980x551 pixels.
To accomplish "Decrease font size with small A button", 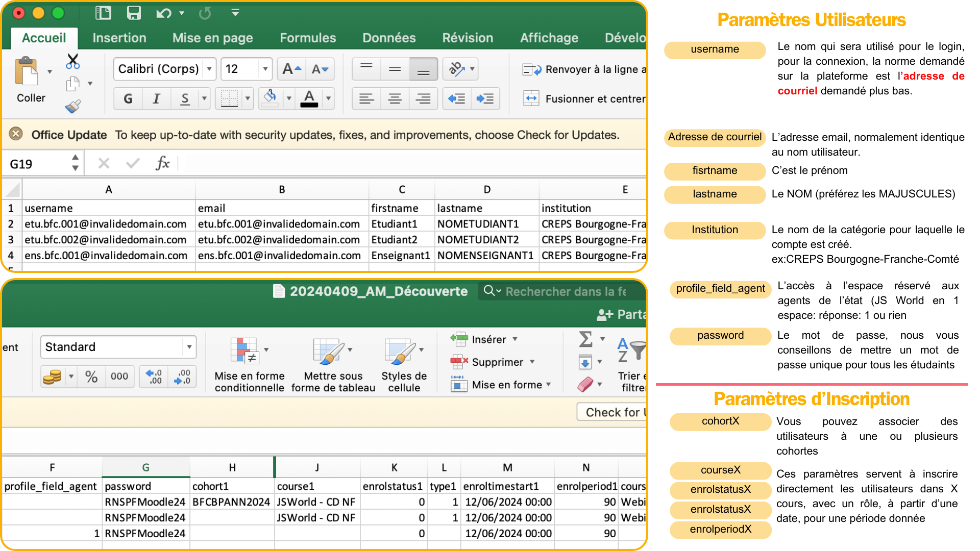I will click(x=320, y=69).
